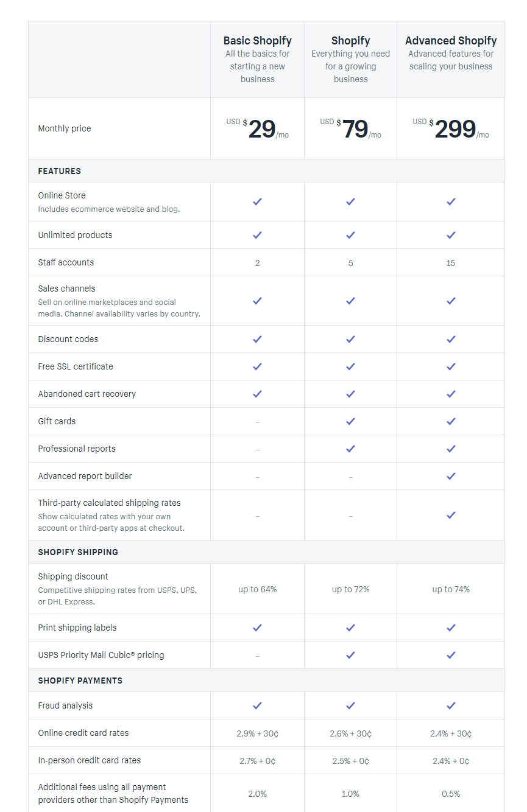
Task: Click the SHOPIFY PAYMENTS section header
Action: [x=80, y=681]
